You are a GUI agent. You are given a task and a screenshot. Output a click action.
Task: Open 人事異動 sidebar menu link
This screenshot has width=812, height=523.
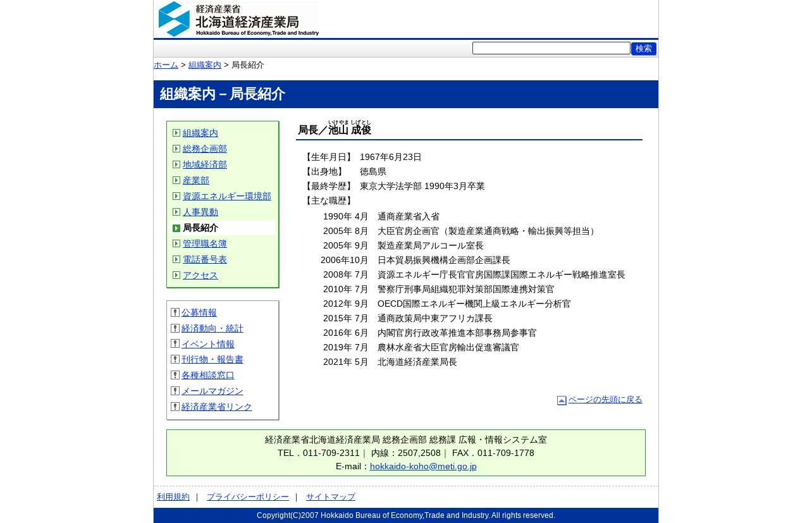(200, 212)
